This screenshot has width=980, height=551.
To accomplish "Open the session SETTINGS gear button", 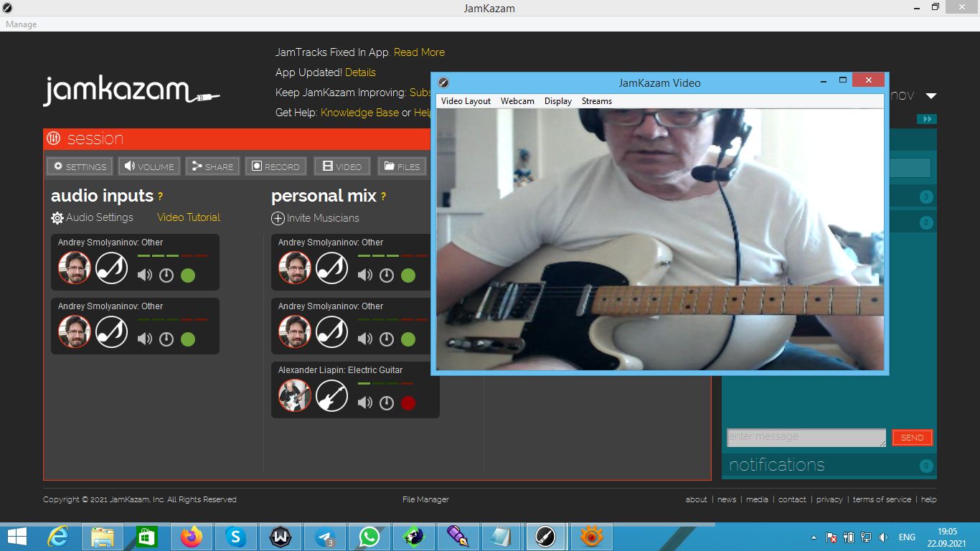I will 80,166.
